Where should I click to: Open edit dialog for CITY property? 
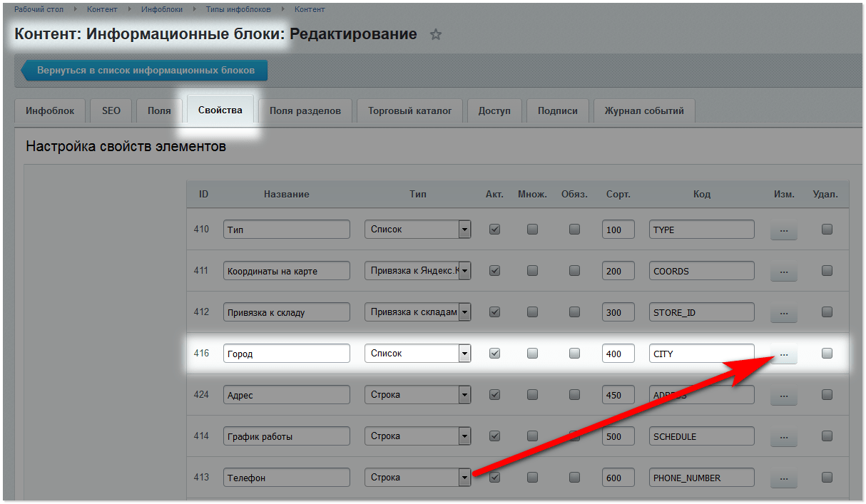783,354
